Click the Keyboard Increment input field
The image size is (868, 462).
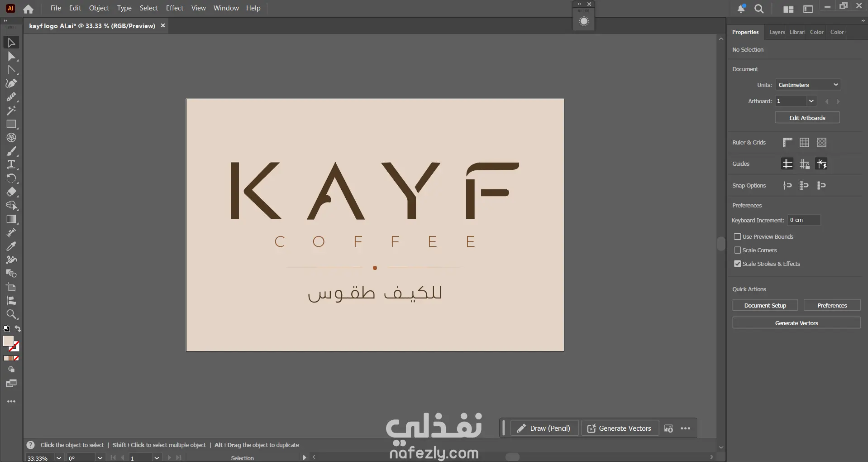(804, 220)
